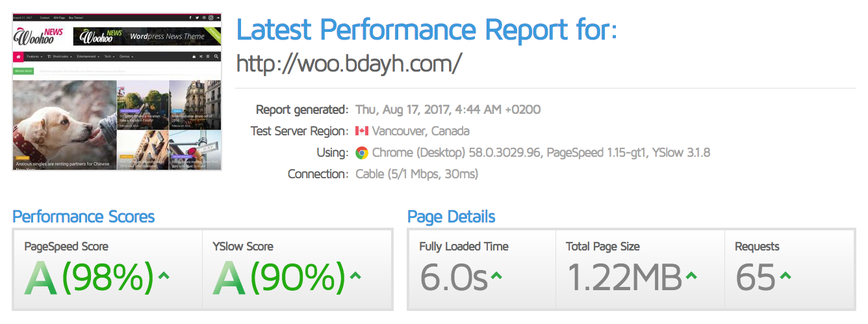The image size is (868, 324).
Task: Click the green arrow beside YSlow grade
Action: pos(355,276)
